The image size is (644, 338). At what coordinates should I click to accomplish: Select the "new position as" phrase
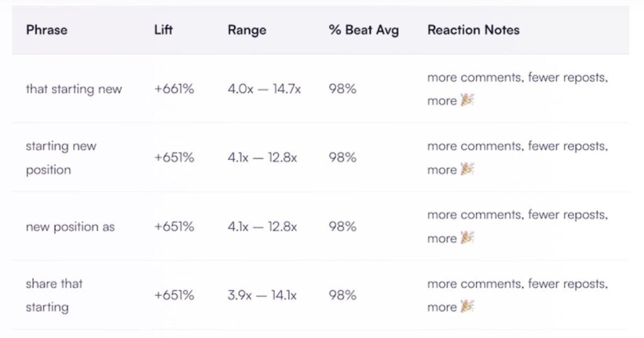click(70, 227)
